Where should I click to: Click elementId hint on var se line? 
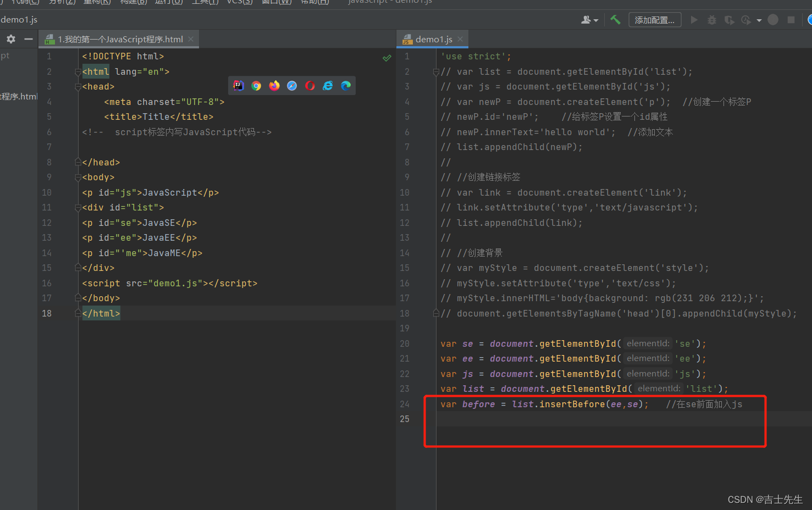point(648,343)
